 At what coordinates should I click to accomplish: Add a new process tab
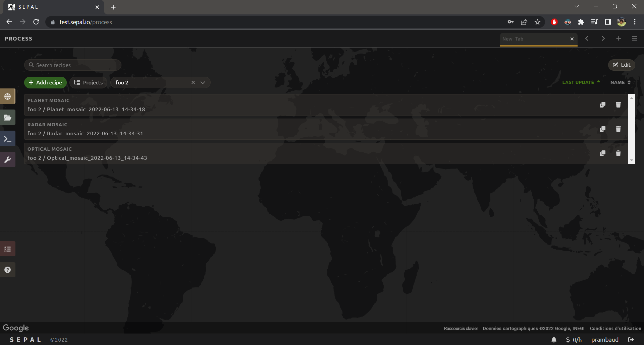click(x=619, y=39)
